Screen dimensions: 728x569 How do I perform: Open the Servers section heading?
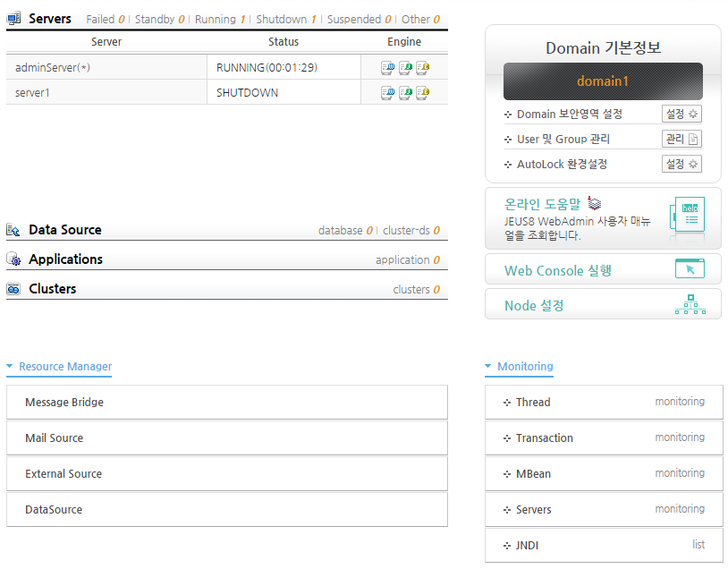pos(50,19)
